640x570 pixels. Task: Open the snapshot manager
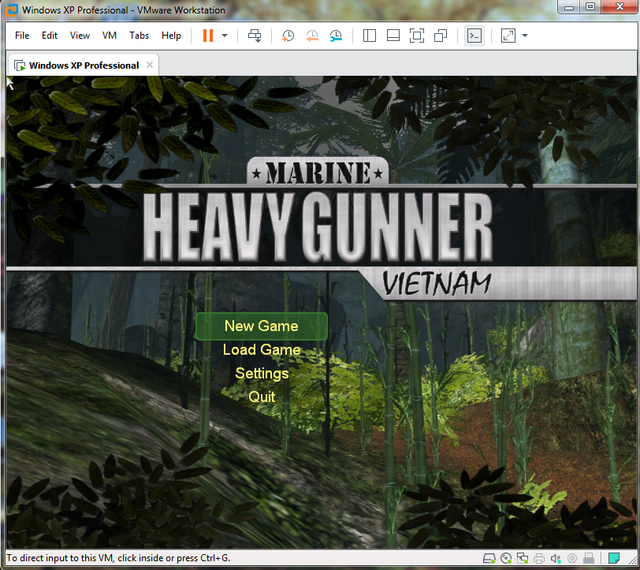point(336,36)
